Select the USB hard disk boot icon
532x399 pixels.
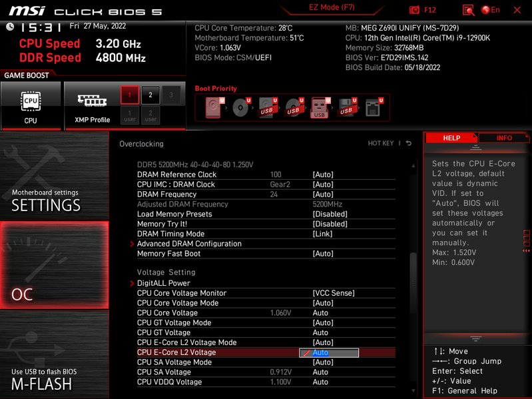coord(268,107)
